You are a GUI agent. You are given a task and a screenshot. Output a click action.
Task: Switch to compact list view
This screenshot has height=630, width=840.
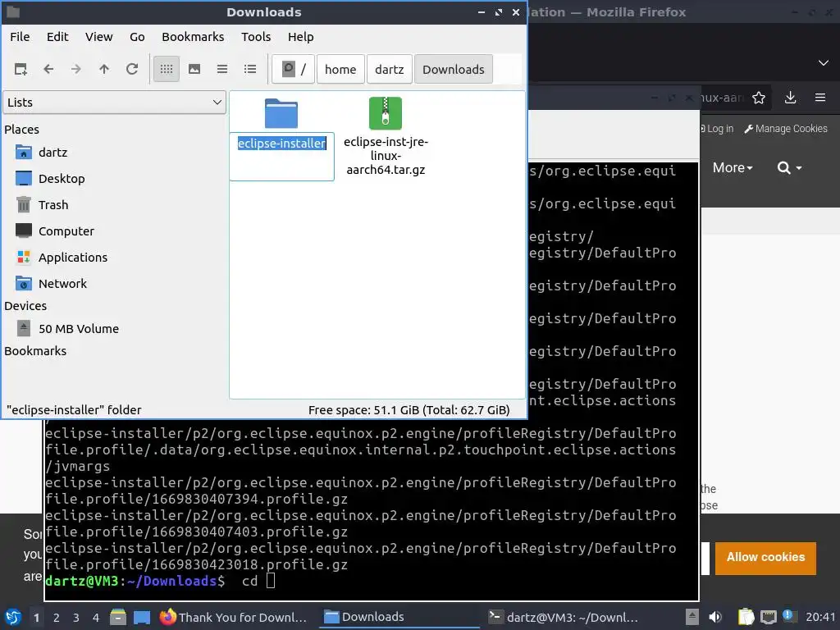point(222,69)
